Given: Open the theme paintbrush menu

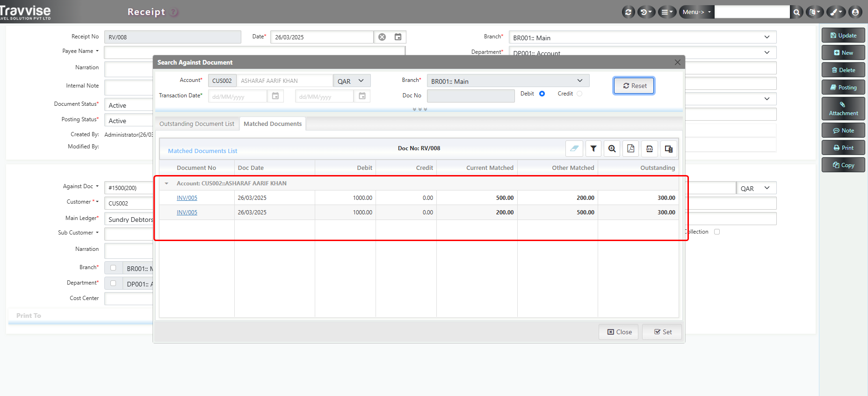Looking at the screenshot, I should 836,12.
